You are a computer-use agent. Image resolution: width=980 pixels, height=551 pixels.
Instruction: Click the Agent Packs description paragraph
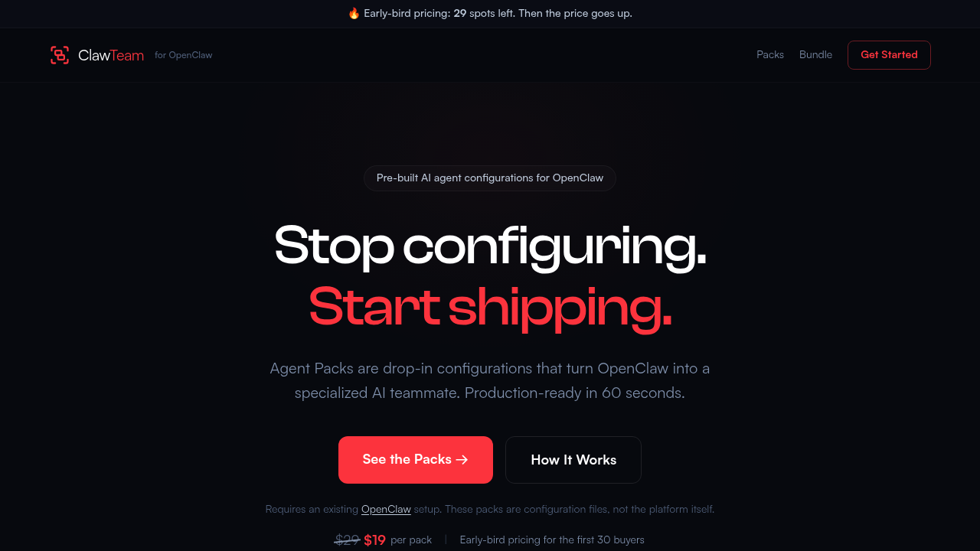[x=490, y=380]
